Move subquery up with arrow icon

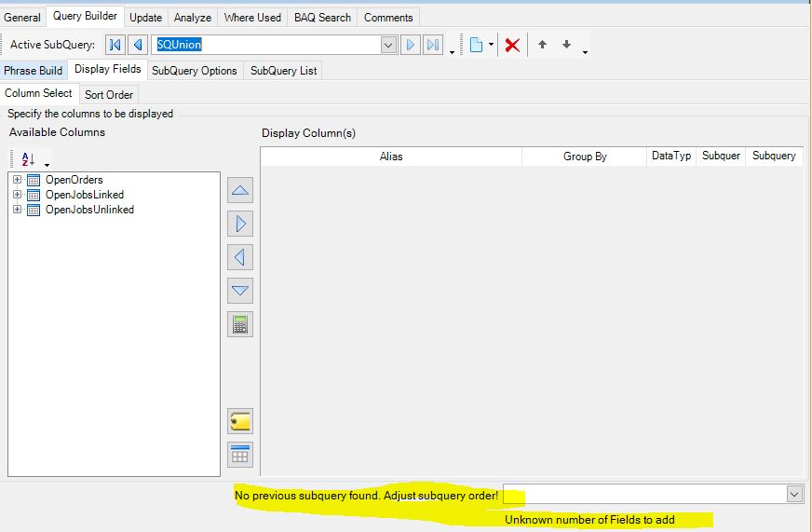(x=542, y=45)
